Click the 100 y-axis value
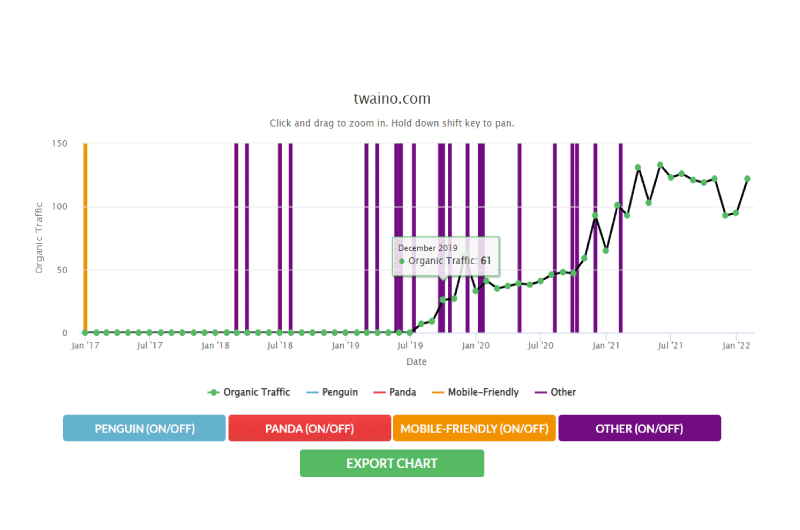Screen dimensions: 800x530 (59, 207)
